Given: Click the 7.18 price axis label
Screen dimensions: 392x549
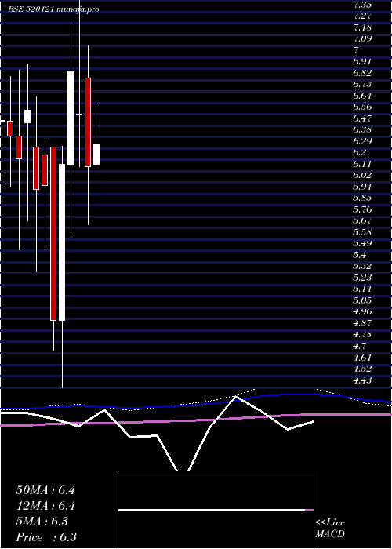Looking at the screenshot, I should pos(362,27).
